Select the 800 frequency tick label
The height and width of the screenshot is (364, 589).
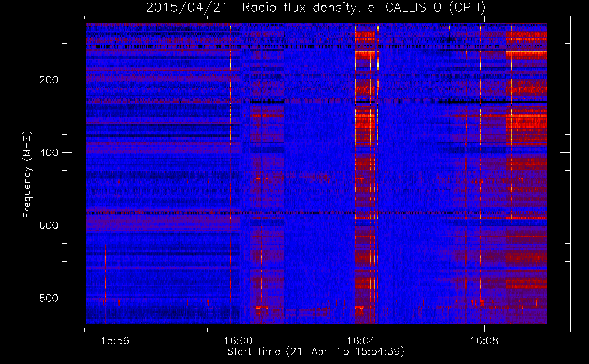[49, 298]
